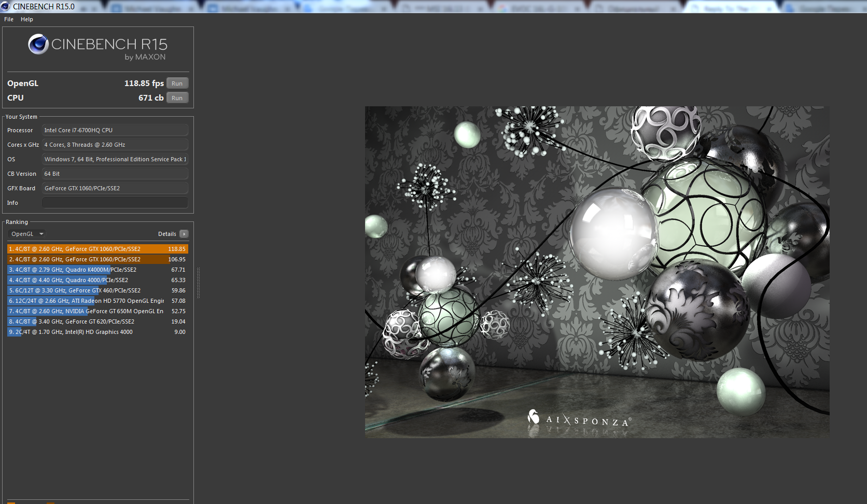This screenshot has height=504, width=867.
Task: Open the OpenGL ranking dropdown
Action: tap(27, 234)
